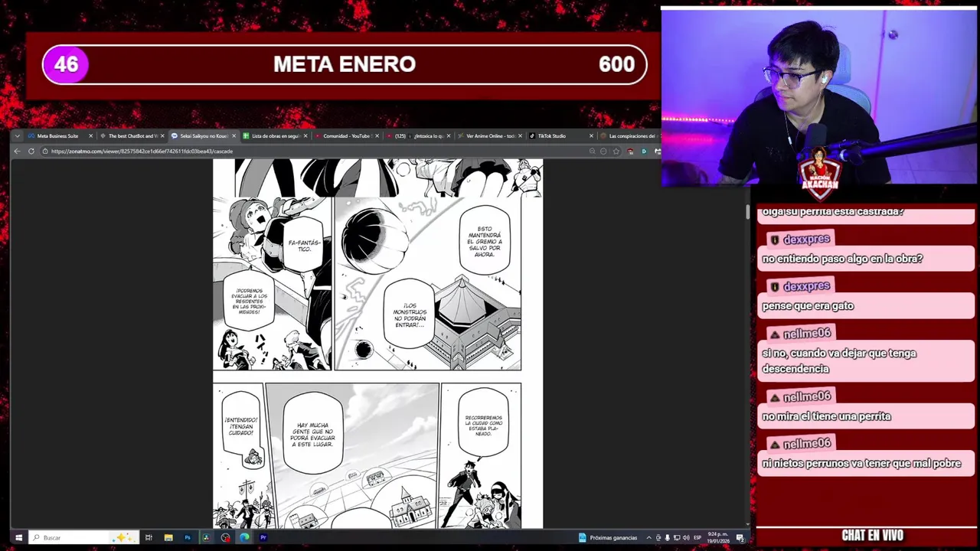Click the zoom magnifier icon in address bar

click(x=593, y=151)
